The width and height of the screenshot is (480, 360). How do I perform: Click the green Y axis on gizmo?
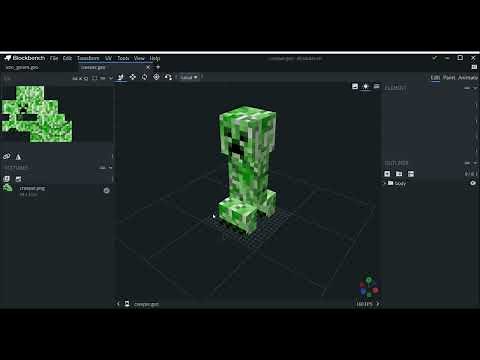[x=369, y=280]
